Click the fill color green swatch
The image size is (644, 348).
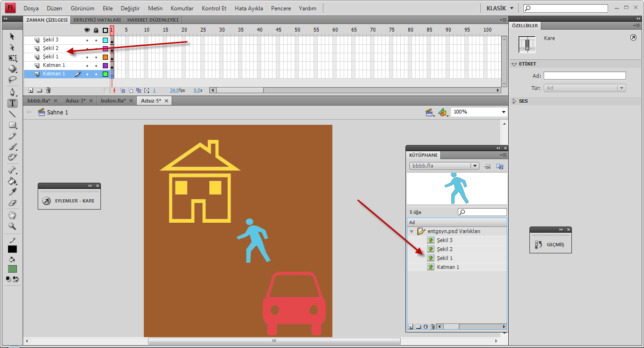12,269
